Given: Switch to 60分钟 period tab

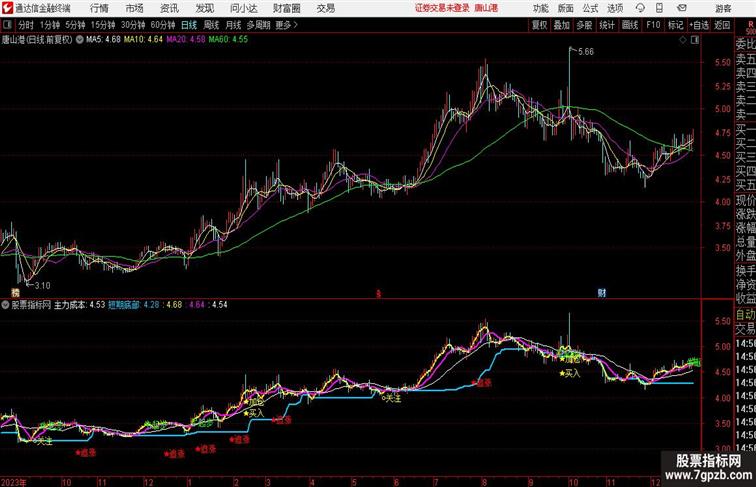Looking at the screenshot, I should (162, 25).
